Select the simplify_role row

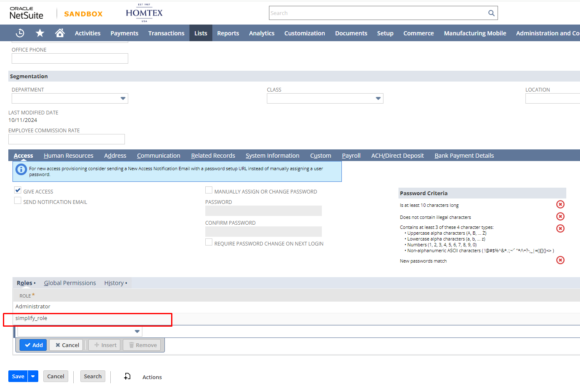(x=296, y=318)
